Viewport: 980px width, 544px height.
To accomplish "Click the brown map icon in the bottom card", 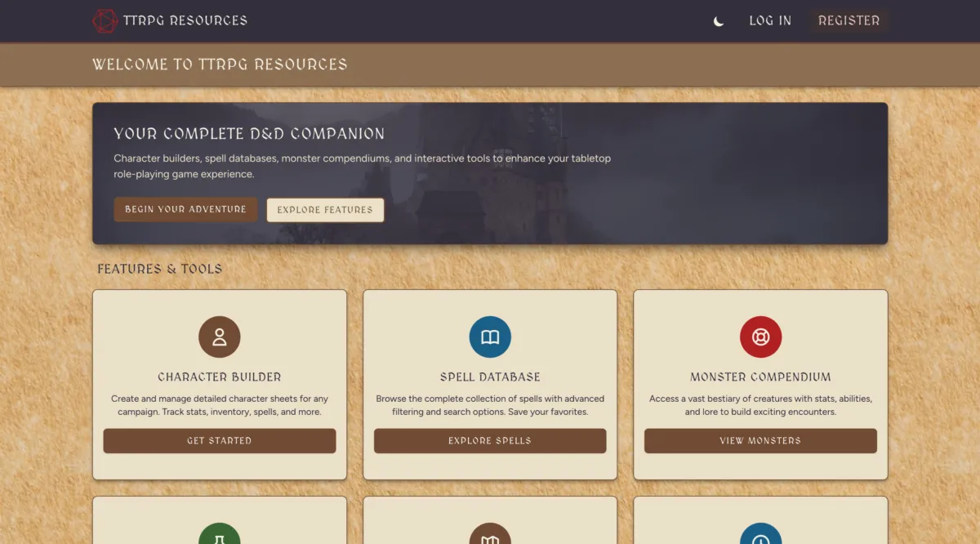I will click(490, 534).
